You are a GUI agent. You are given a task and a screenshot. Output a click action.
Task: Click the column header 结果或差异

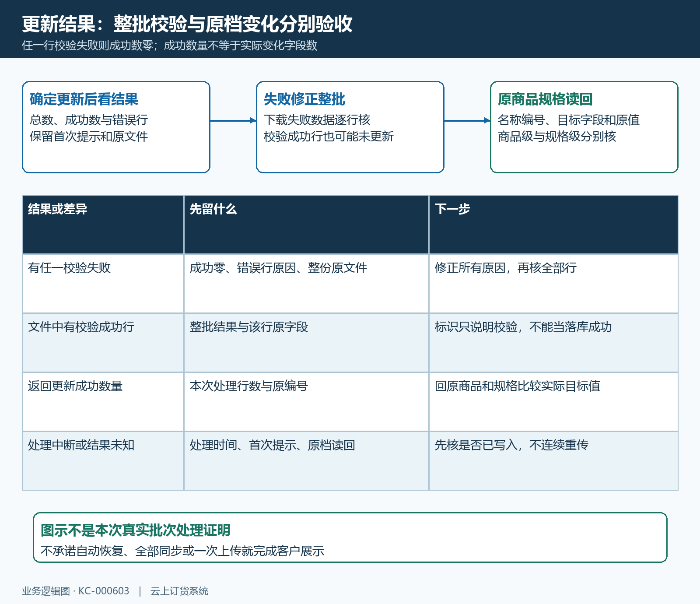coord(103,225)
